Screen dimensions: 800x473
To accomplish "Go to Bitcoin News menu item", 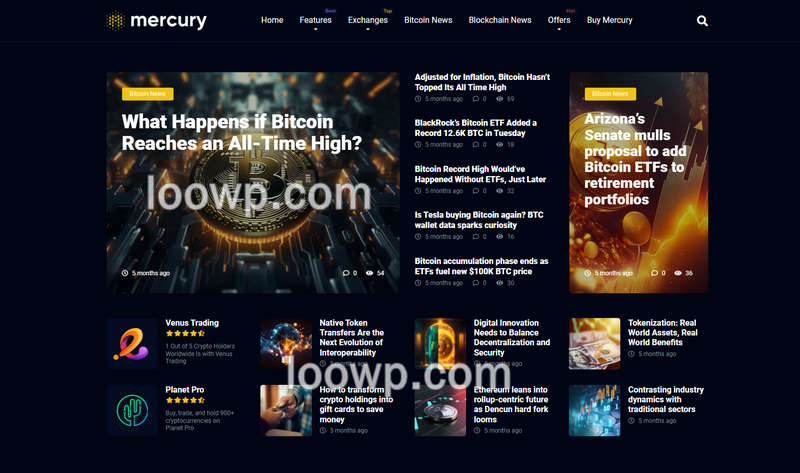I will coord(428,20).
